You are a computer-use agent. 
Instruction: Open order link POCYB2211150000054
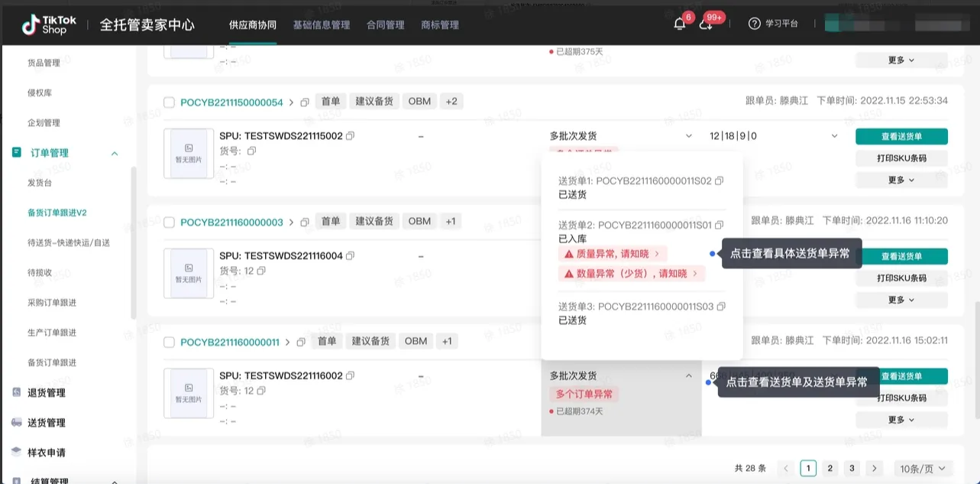point(231,102)
